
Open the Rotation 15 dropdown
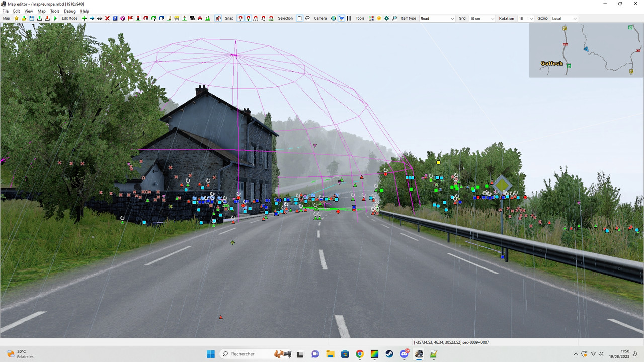point(525,18)
